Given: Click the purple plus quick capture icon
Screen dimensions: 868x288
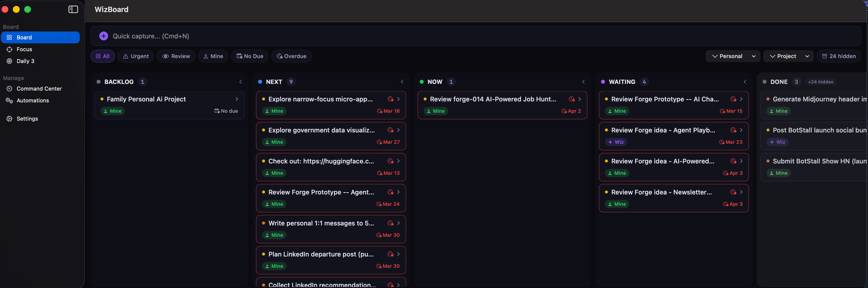Looking at the screenshot, I should pyautogui.click(x=104, y=36).
